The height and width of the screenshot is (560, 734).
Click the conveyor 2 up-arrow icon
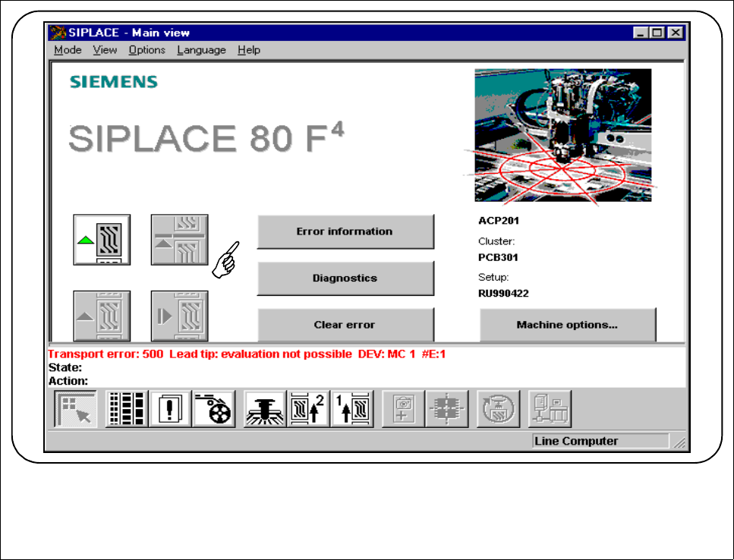[x=308, y=409]
